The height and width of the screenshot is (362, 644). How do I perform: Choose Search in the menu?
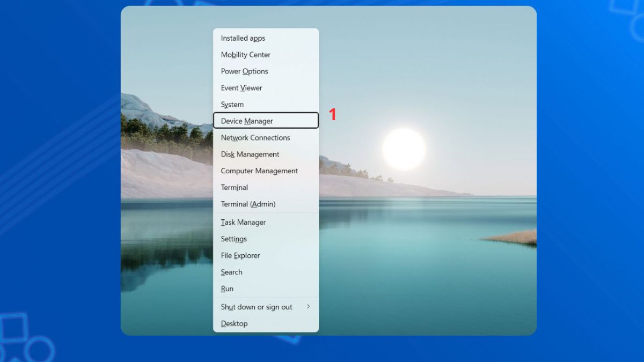click(x=232, y=272)
